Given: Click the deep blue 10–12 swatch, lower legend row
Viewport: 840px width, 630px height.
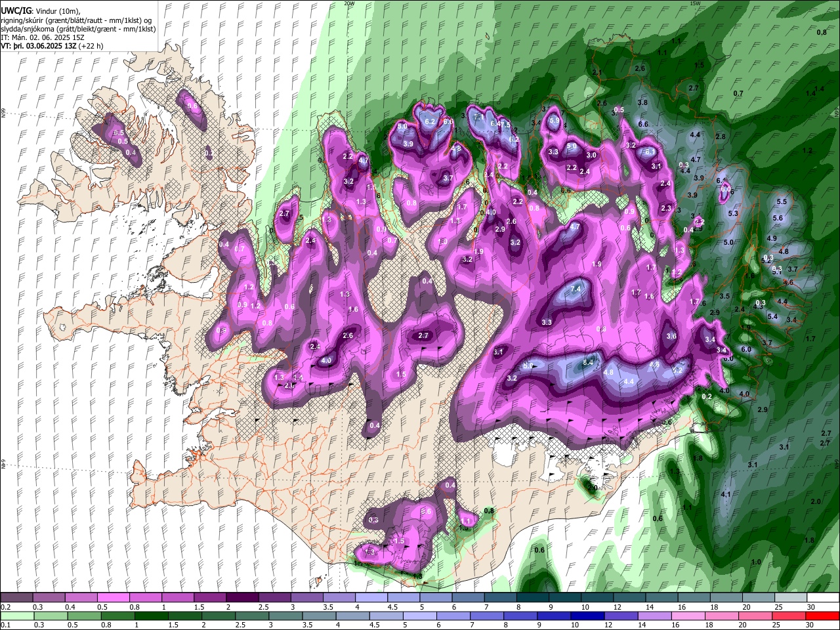Looking at the screenshot, I should coord(588,616).
